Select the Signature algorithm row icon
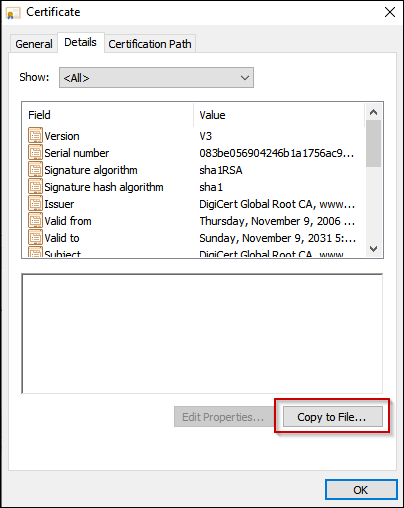This screenshot has width=404, height=508. pyautogui.click(x=35, y=169)
